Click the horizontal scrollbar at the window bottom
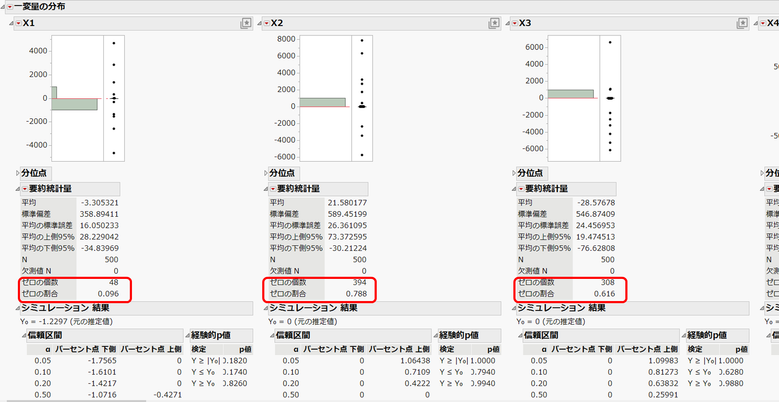 [x=75, y=400]
